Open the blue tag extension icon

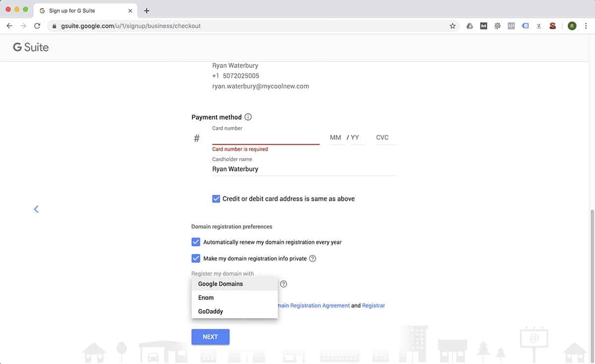[x=525, y=26]
